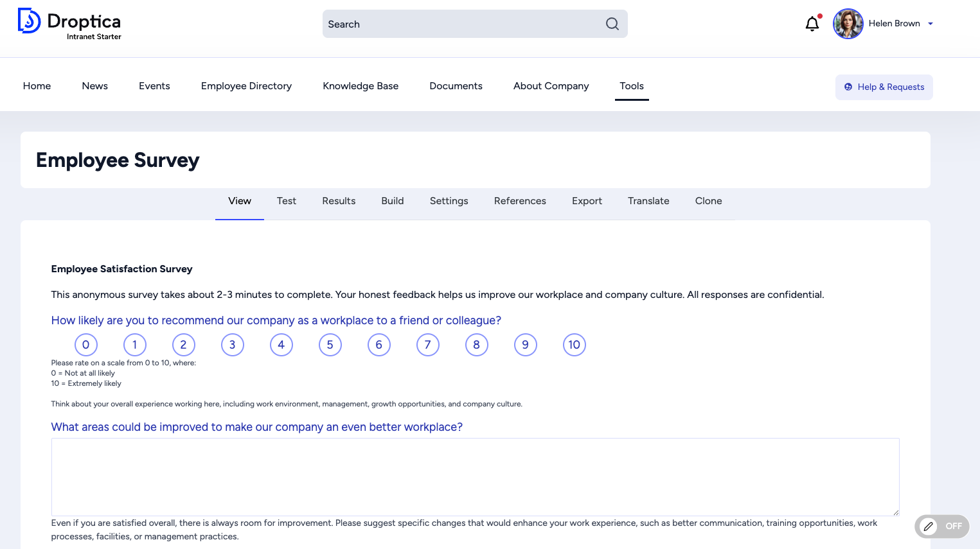The height and width of the screenshot is (549, 980).
Task: Click Helen Brown's profile avatar
Action: coord(848,24)
